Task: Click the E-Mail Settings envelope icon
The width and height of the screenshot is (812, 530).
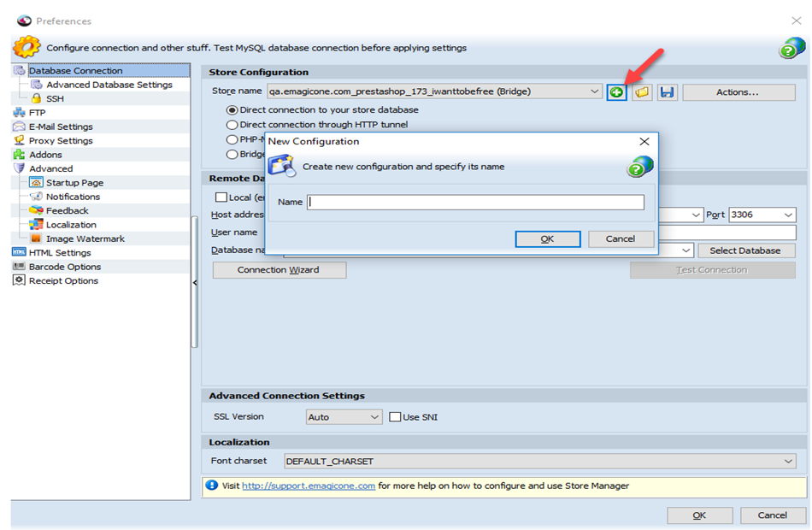Action: pyautogui.click(x=19, y=127)
